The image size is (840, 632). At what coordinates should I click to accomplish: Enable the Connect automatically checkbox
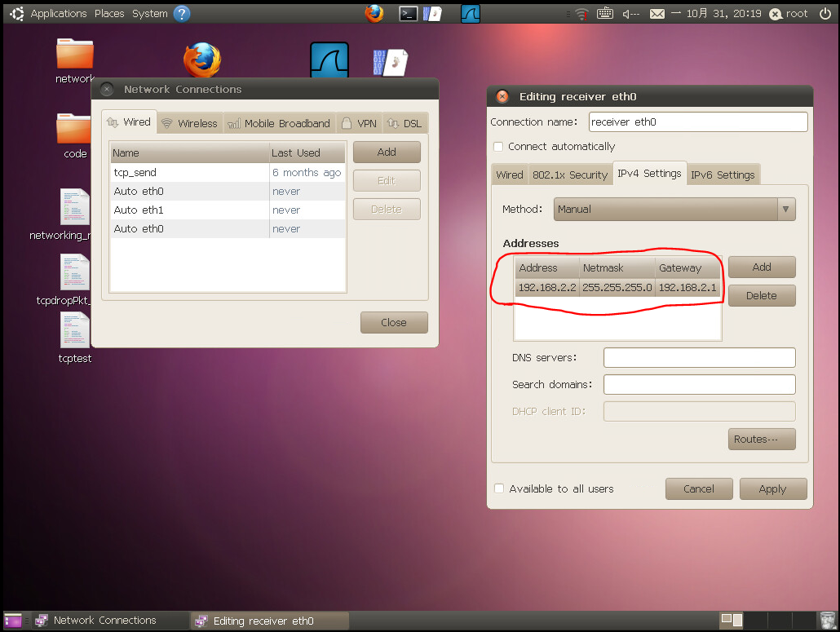(498, 147)
